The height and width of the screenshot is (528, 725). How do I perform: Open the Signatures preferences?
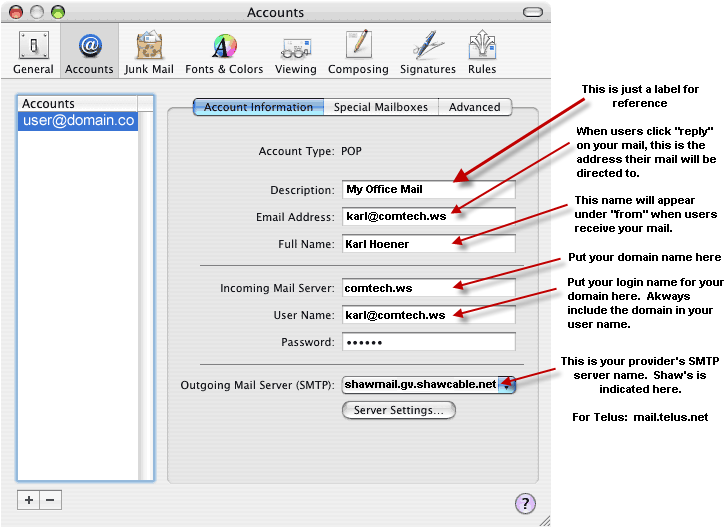pyautogui.click(x=428, y=51)
